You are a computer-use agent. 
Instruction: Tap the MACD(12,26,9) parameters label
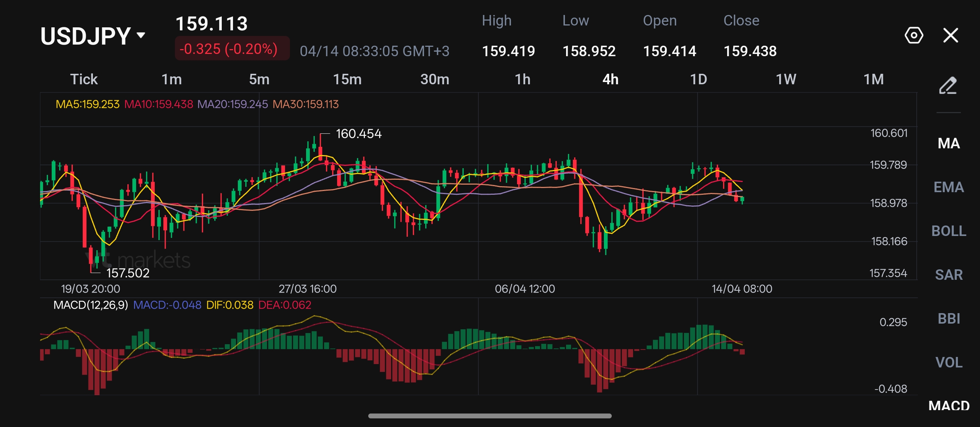91,305
